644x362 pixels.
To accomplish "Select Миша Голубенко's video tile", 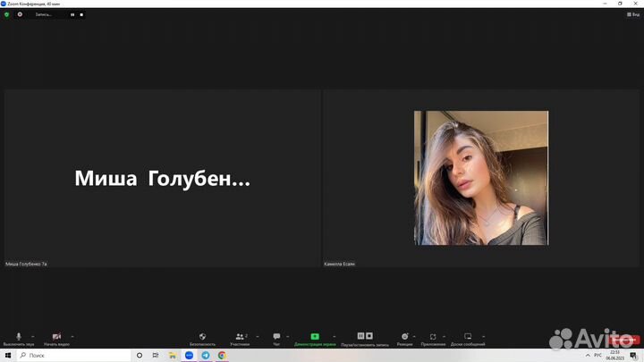I will 163,178.
